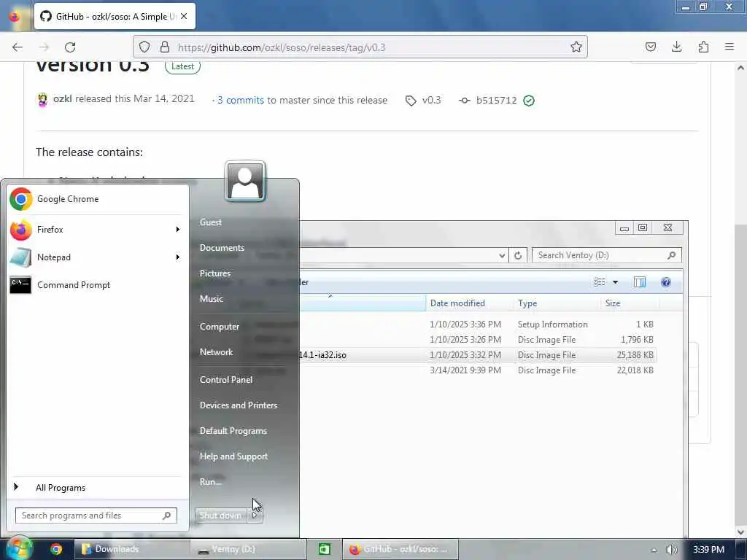The image size is (747, 560).
Task: Toggle Explorer preview pane icon
Action: click(639, 282)
